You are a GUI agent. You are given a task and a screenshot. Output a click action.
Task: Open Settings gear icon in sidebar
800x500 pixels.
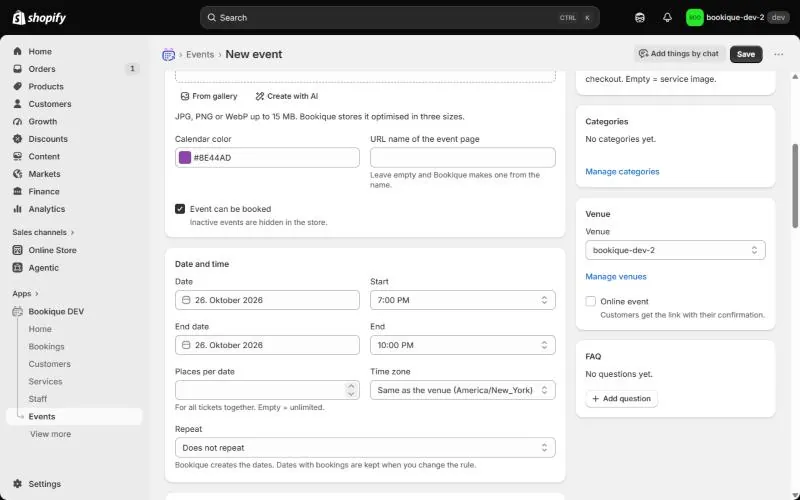(x=17, y=484)
